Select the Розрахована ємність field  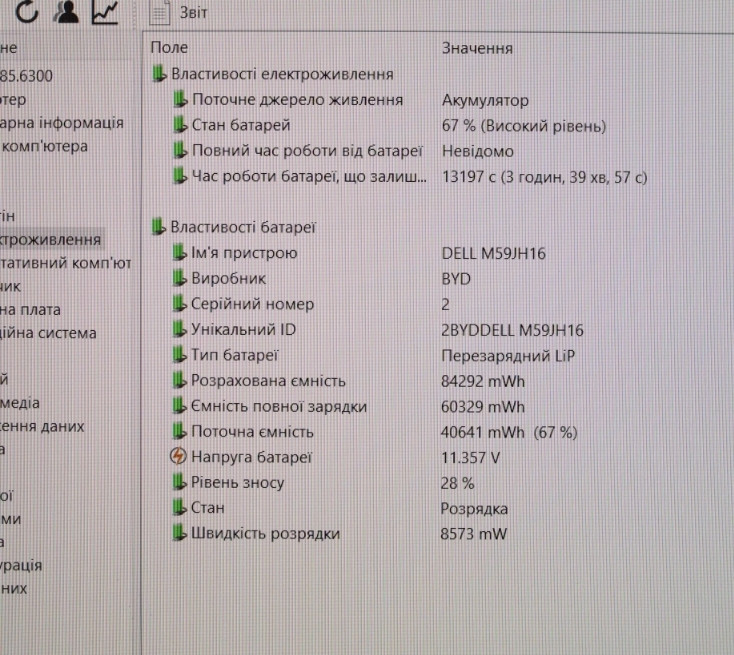point(268,381)
